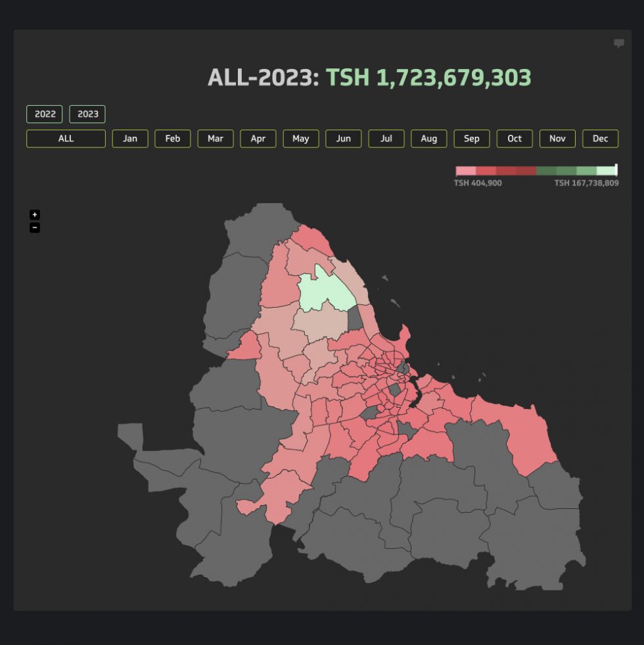Pick the Jun month button

344,139
